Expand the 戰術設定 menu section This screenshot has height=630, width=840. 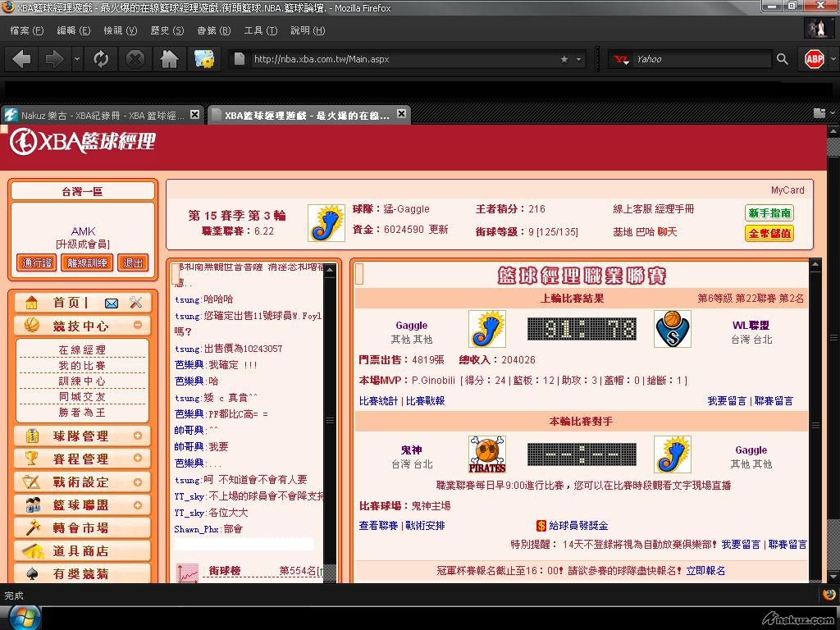click(x=137, y=482)
